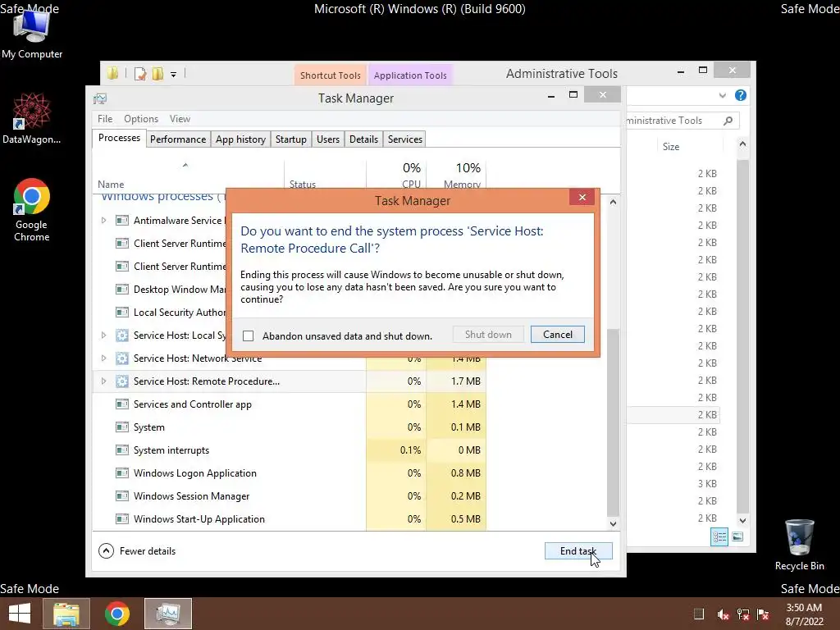This screenshot has height=630, width=840.
Task: Open Shortcut Tools ribbon tab in Administrative Tools
Action: (x=330, y=75)
